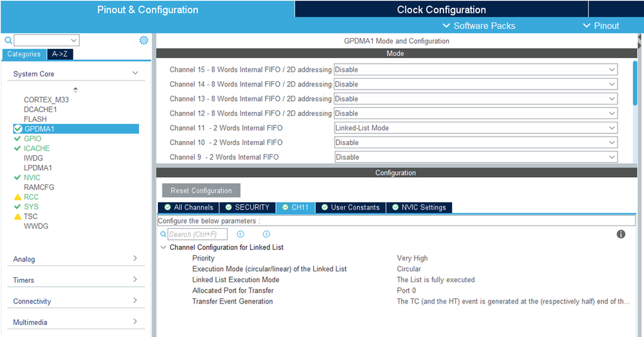Go to previous search result arrow
The width and height of the screenshot is (644, 337).
click(240, 234)
